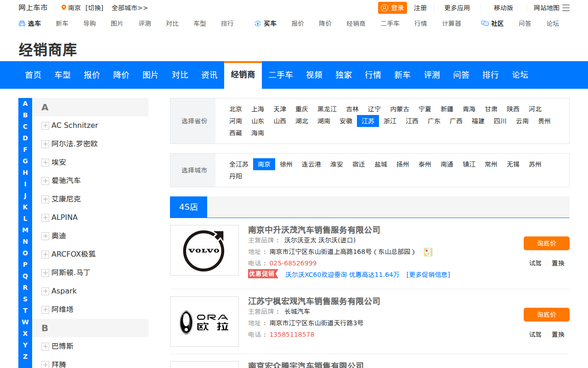This screenshot has width=588, height=368.
Task: Jump to letter A in alphabet index
Action: tap(25, 103)
